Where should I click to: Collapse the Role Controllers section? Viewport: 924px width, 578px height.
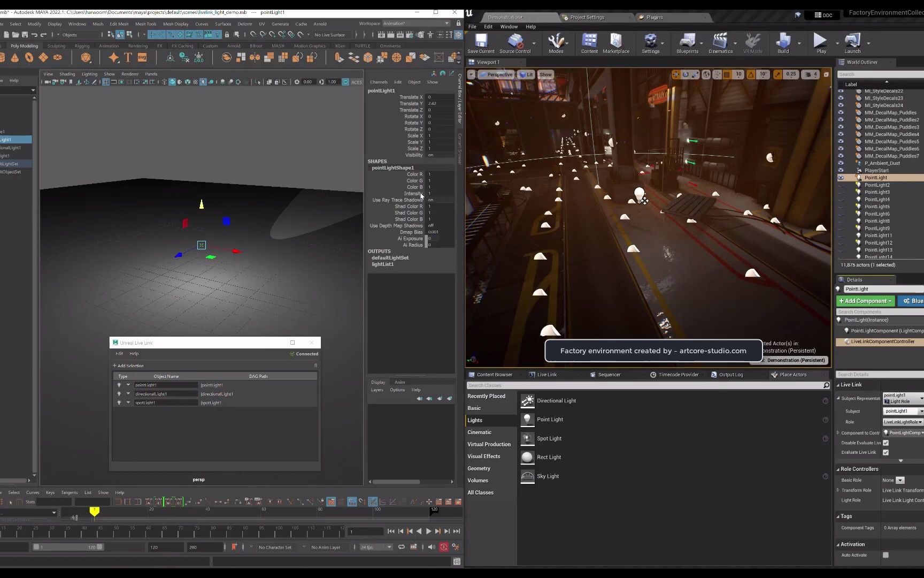[x=839, y=469]
